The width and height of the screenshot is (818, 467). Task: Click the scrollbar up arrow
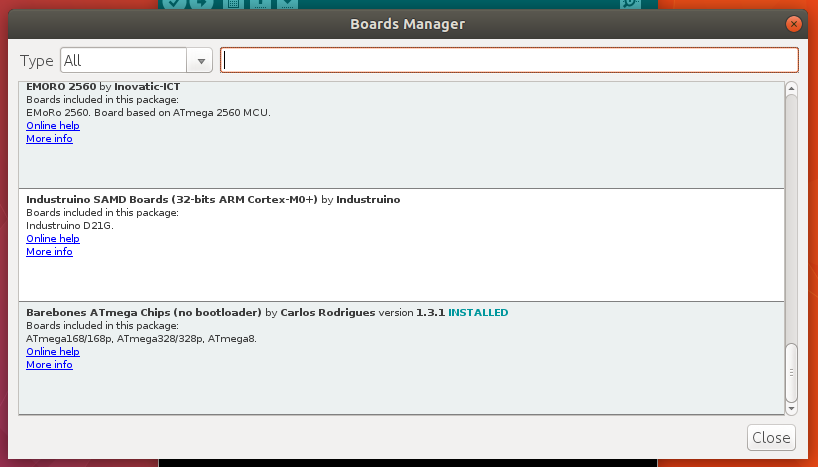[x=791, y=89]
